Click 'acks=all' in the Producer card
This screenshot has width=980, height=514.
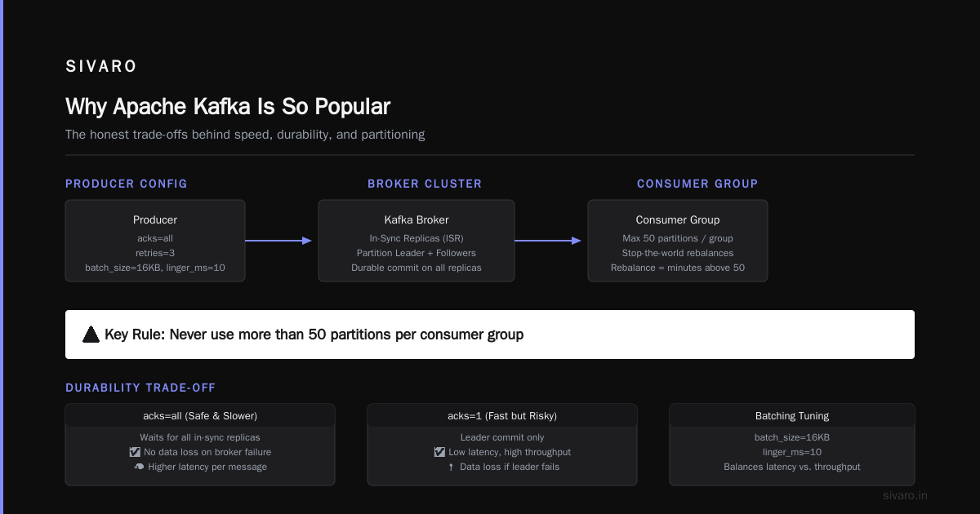[155, 238]
